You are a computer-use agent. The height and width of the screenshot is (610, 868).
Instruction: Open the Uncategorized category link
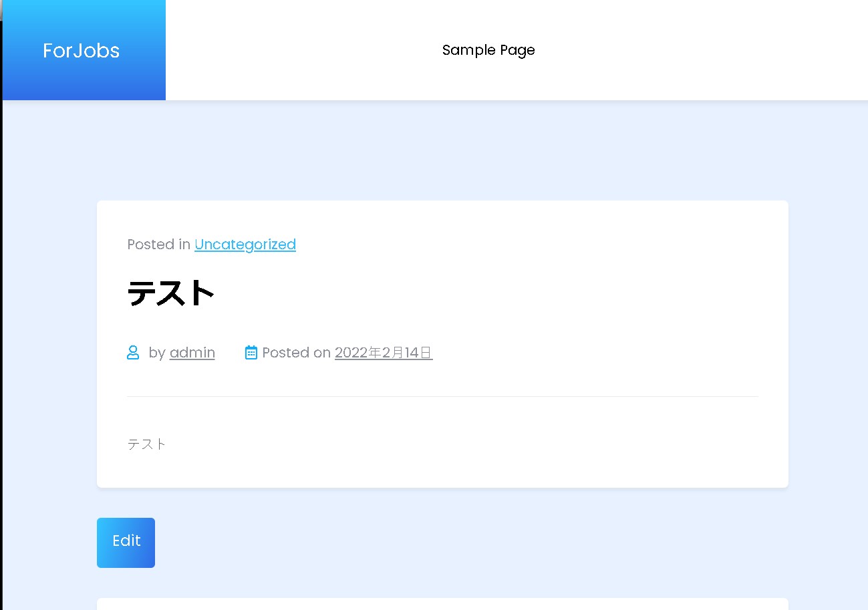click(x=245, y=245)
